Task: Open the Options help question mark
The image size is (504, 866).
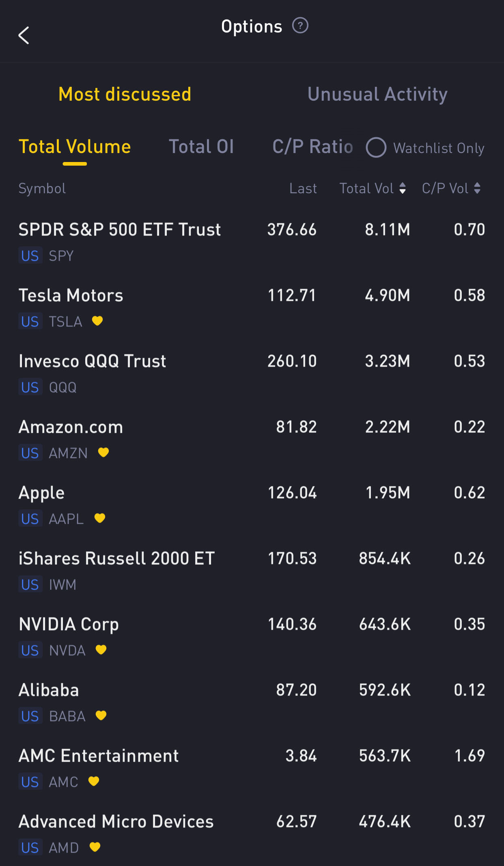Action: pos(300,26)
